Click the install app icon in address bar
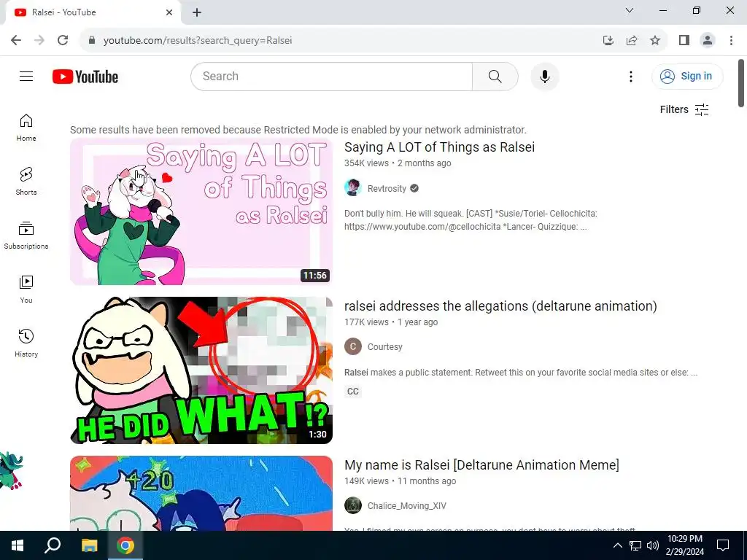Image resolution: width=747 pixels, height=560 pixels. 608,41
